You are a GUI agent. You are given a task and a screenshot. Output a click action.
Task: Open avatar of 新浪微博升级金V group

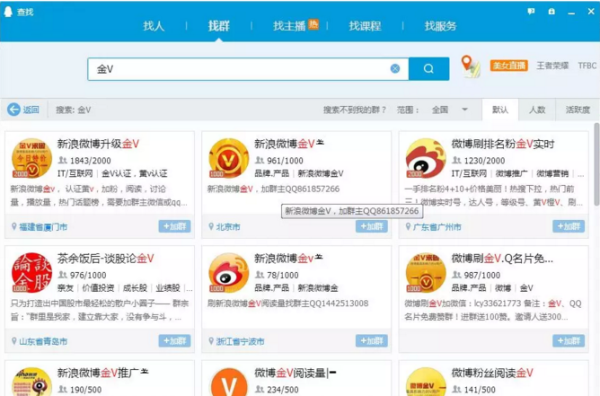pyautogui.click(x=32, y=158)
